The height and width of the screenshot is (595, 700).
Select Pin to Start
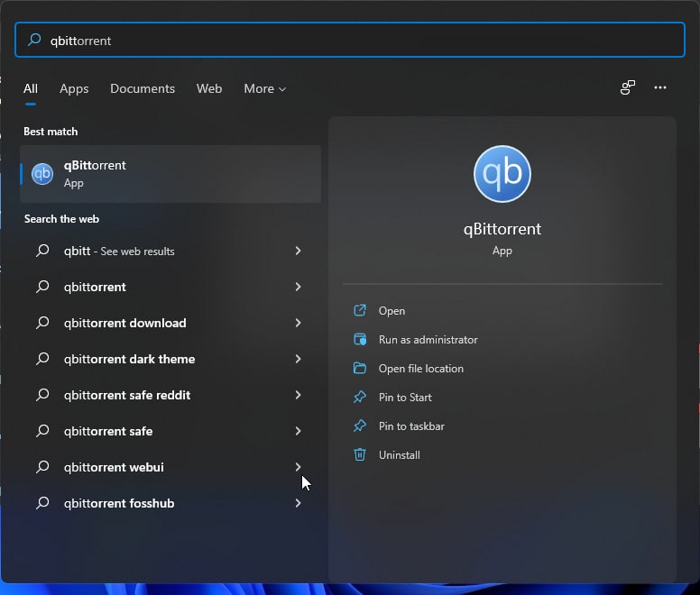(x=405, y=398)
